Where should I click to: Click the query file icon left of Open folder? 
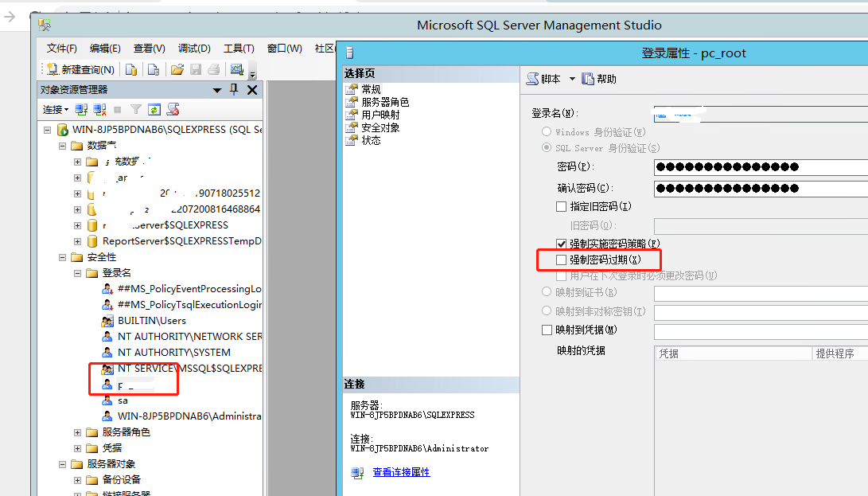coord(154,69)
